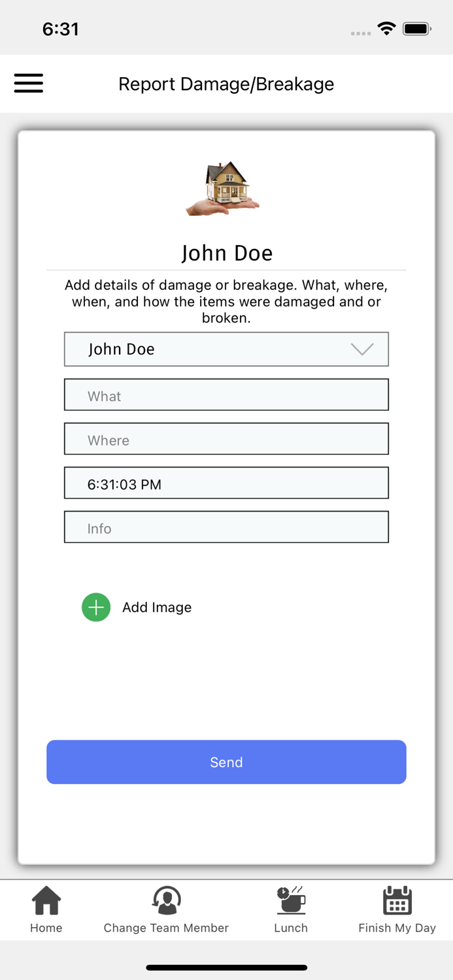
Task: Open the John Doe dropdown field
Action: coord(196,349)
